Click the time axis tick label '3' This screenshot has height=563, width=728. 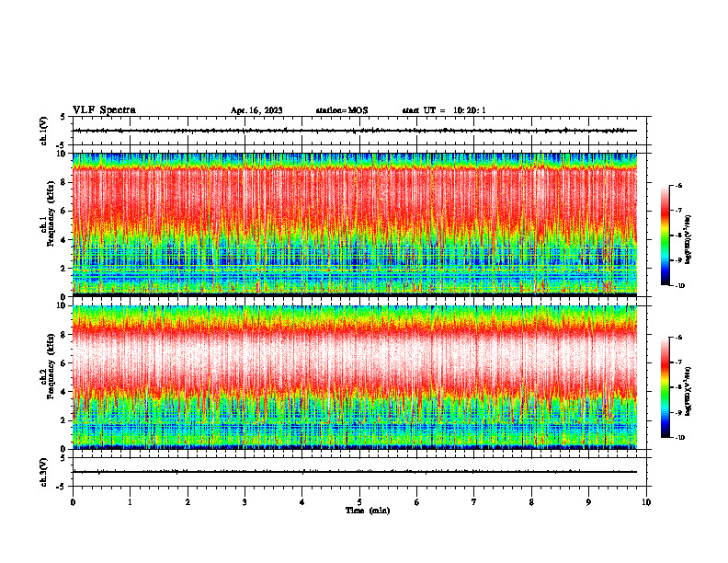tap(245, 502)
